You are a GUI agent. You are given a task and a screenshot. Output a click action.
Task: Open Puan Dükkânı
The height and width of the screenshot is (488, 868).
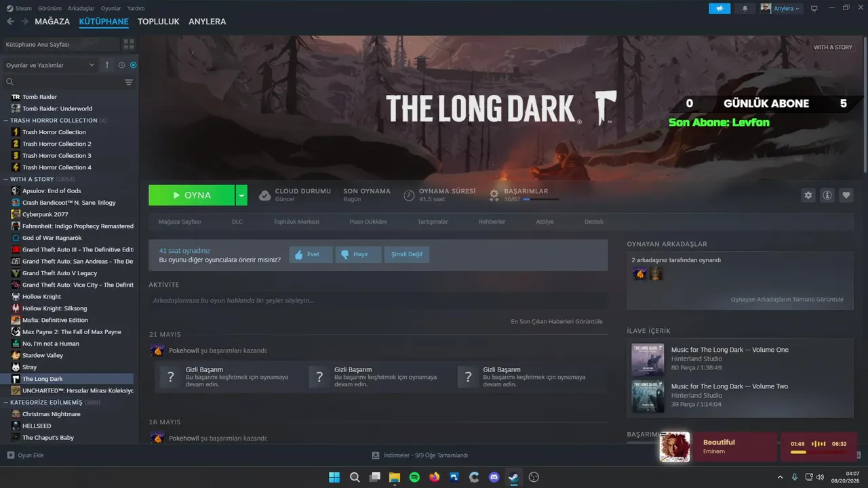(x=368, y=222)
